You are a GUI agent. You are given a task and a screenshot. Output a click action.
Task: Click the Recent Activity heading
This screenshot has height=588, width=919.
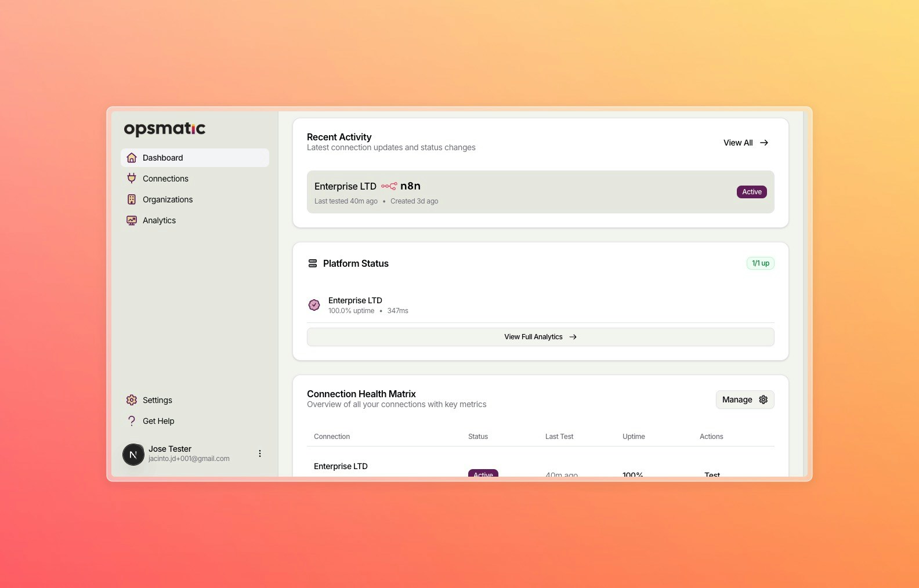339,137
